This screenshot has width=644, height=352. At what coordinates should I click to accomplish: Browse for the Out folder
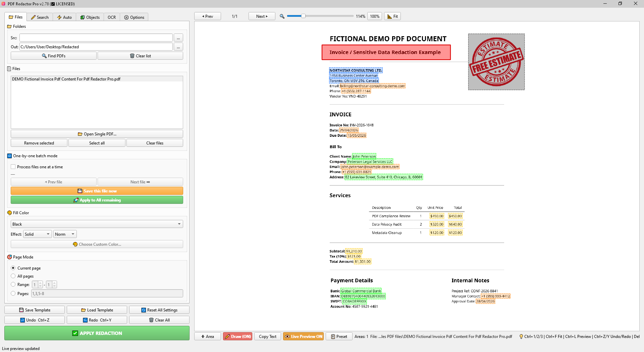178,47
